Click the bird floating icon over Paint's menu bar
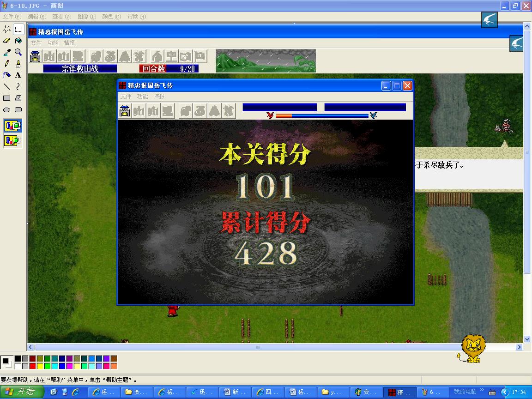Screen dimensions: 532x399 pyautogui.click(x=490, y=19)
